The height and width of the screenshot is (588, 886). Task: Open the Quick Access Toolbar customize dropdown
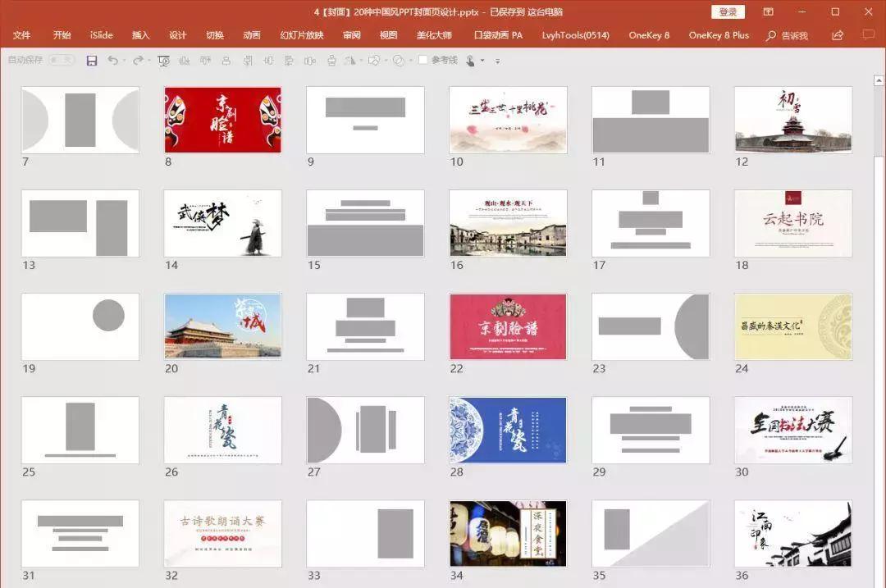(x=498, y=60)
